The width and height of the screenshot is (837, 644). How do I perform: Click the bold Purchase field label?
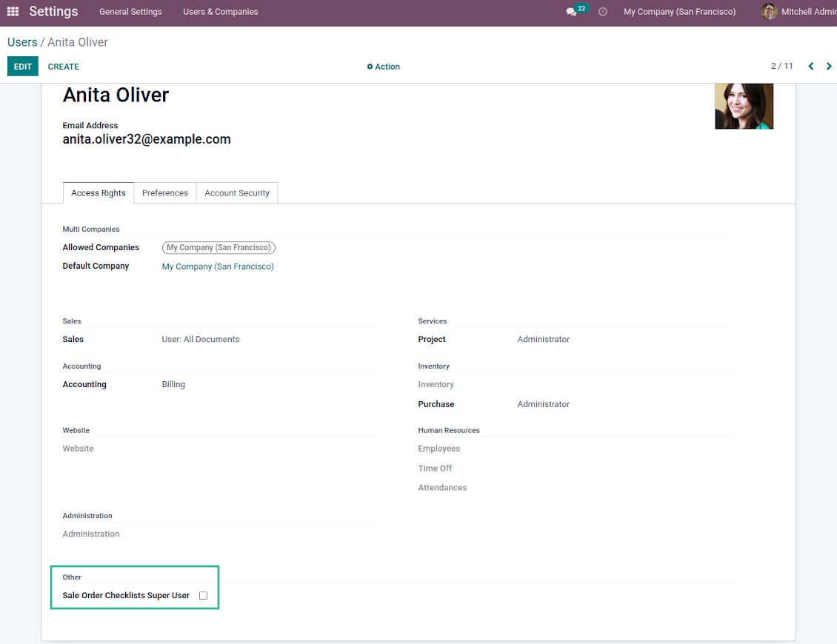coord(436,404)
